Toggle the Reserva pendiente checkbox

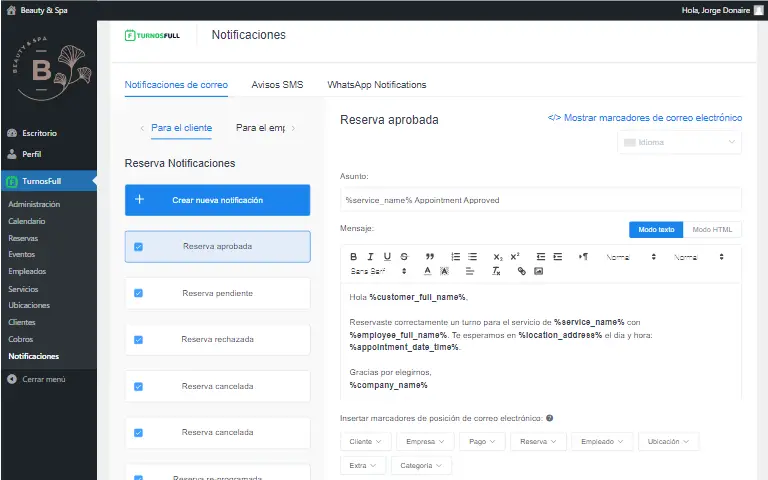tap(138, 293)
